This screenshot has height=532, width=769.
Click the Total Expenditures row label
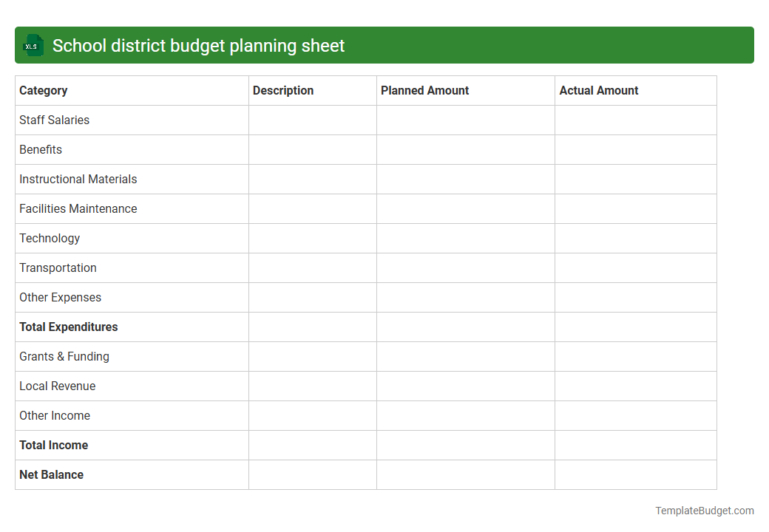tap(68, 327)
